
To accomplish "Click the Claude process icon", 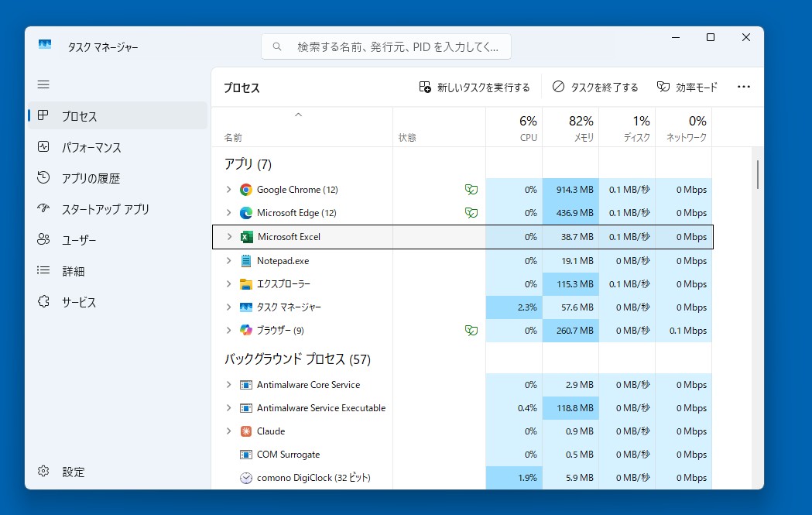I will click(246, 431).
